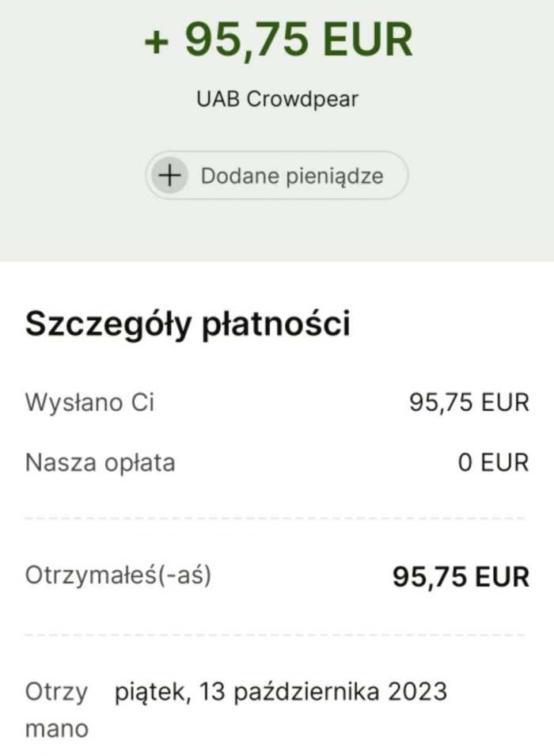Select the Otrzymano label
Image resolution: width=554 pixels, height=756 pixels.
pos(57,709)
